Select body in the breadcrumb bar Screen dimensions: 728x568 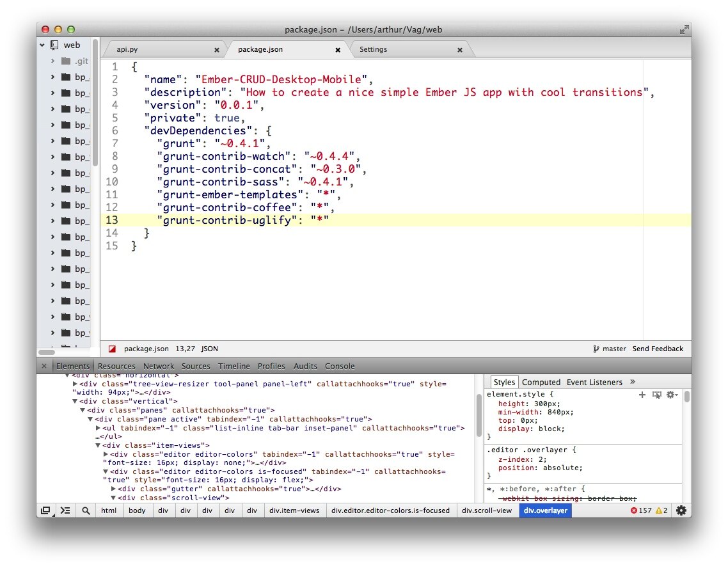(x=137, y=510)
